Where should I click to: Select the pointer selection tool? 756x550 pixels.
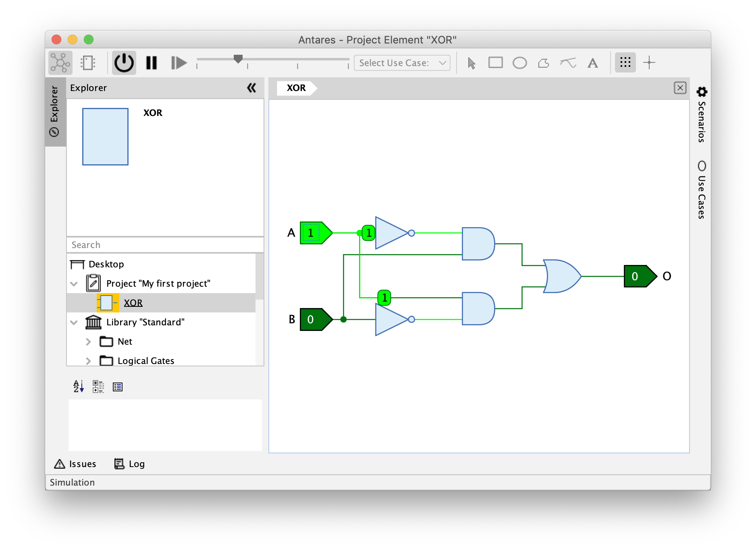(471, 63)
